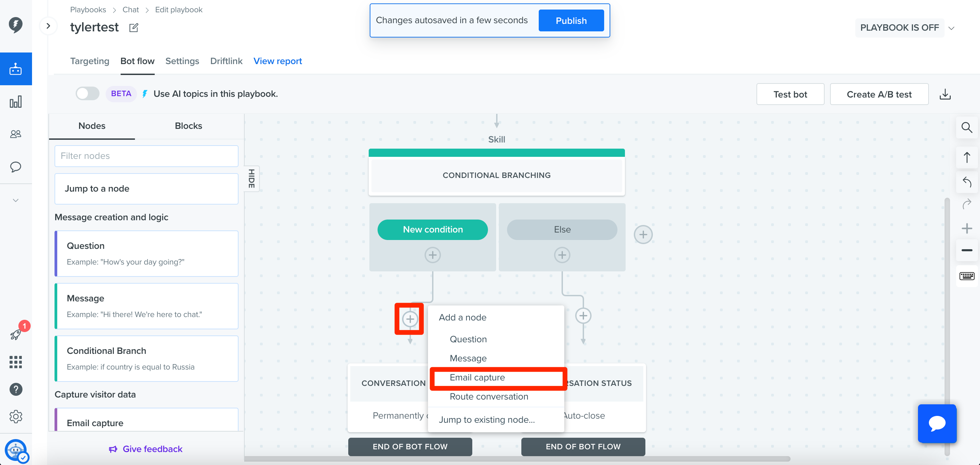The height and width of the screenshot is (465, 980).
Task: Click the Playbooks breadcrumb link
Action: click(x=88, y=10)
